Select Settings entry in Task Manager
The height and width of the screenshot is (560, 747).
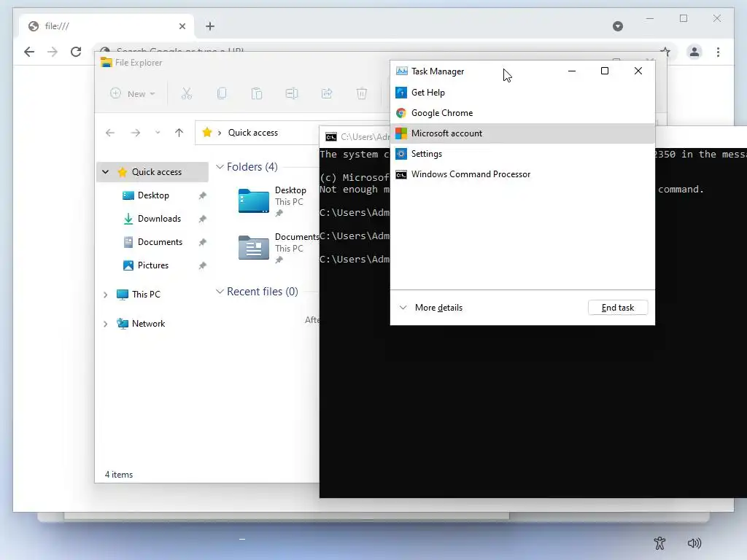[522, 154]
